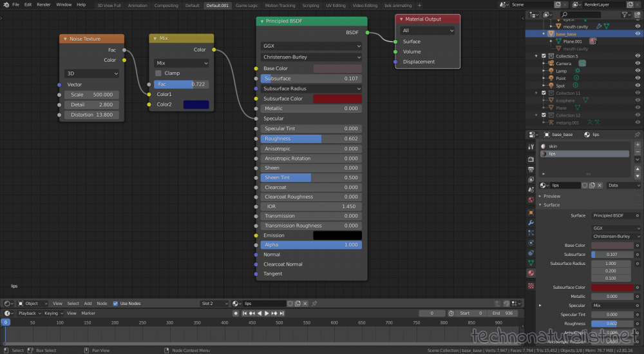Toggle the Use Nodes checkbox
This screenshot has width=644, height=354.
pos(115,304)
